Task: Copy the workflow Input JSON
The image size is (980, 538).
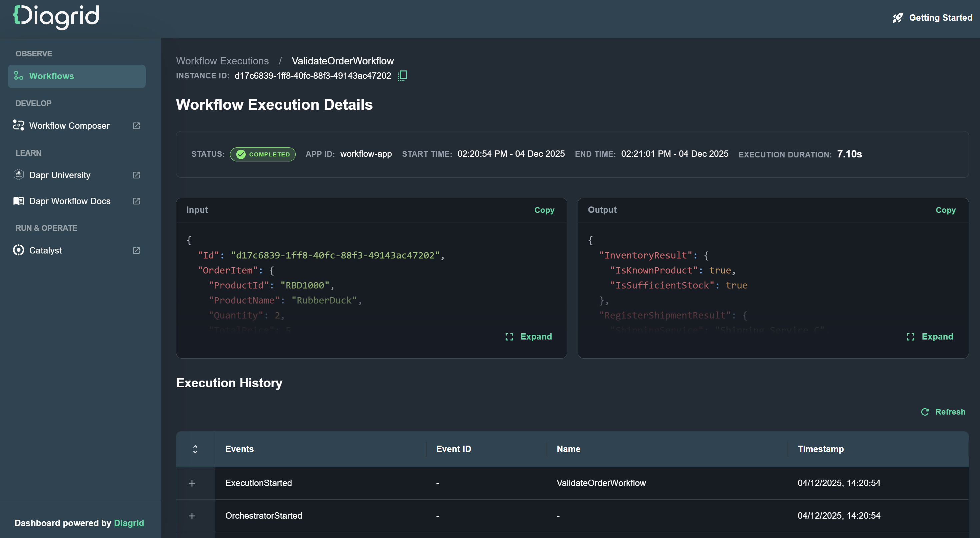Action: point(544,210)
